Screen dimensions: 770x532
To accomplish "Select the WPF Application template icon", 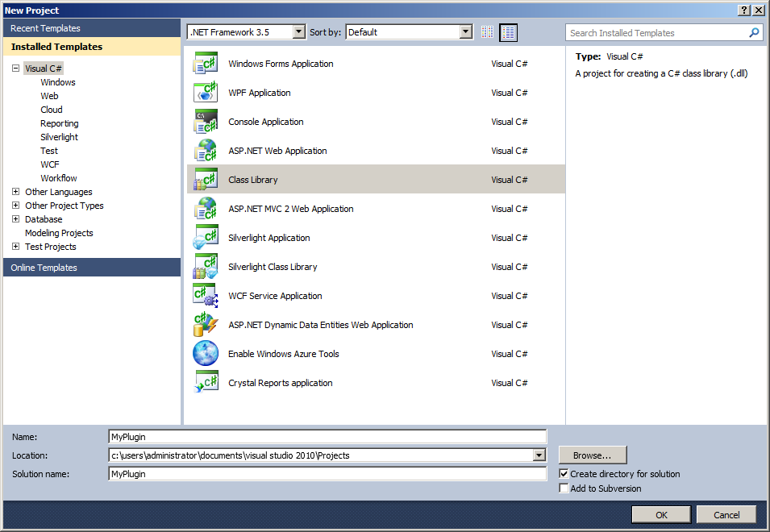I will (x=206, y=92).
